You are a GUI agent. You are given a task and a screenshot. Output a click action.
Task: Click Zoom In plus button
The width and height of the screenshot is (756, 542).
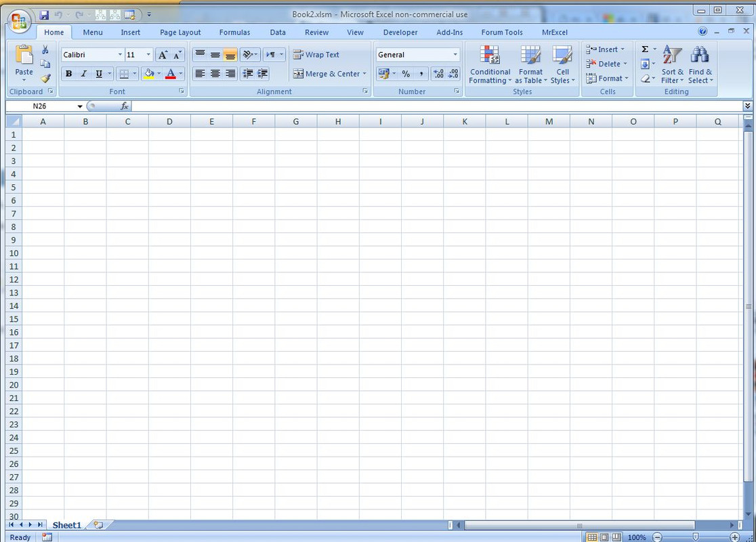tap(735, 537)
